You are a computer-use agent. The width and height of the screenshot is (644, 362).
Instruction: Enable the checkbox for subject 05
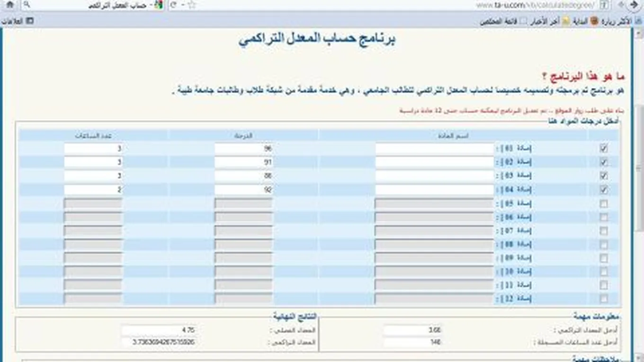coord(603,204)
